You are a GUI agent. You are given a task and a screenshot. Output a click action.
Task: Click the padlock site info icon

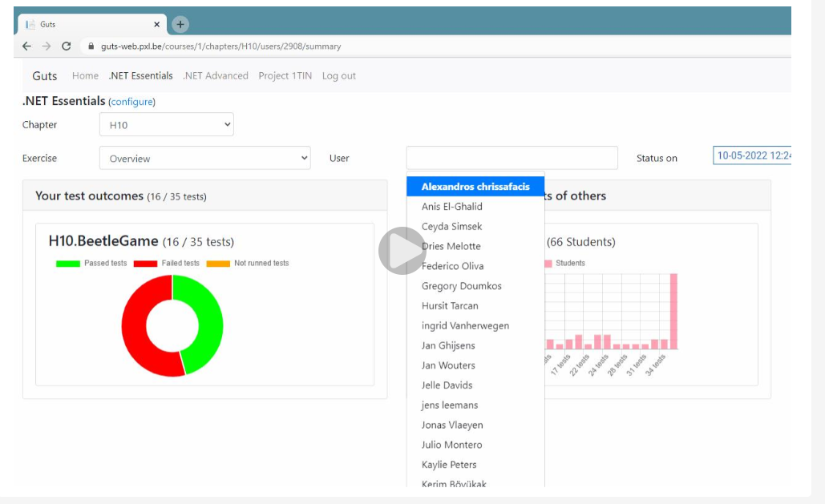[91, 46]
